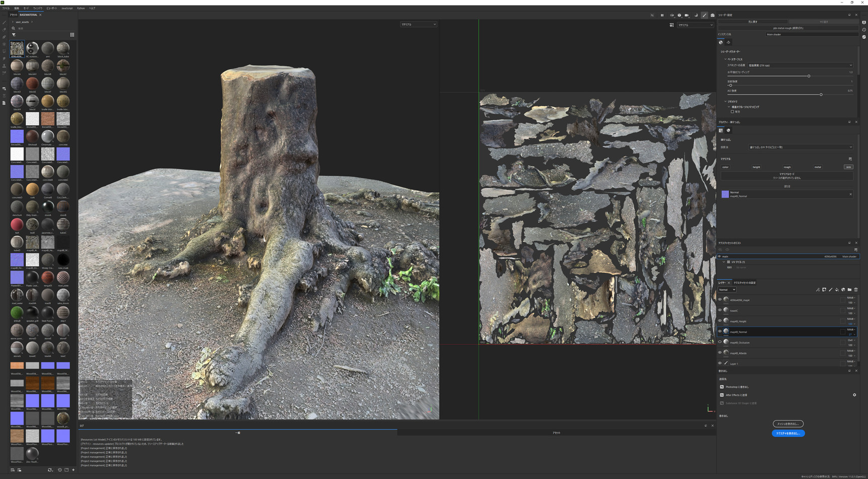Toggle the height channel button

[x=756, y=167]
